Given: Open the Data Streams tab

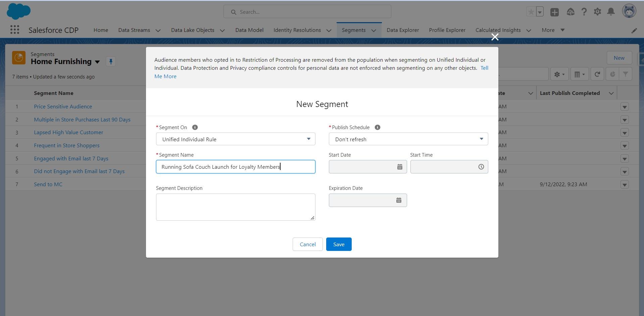Looking at the screenshot, I should click(134, 30).
